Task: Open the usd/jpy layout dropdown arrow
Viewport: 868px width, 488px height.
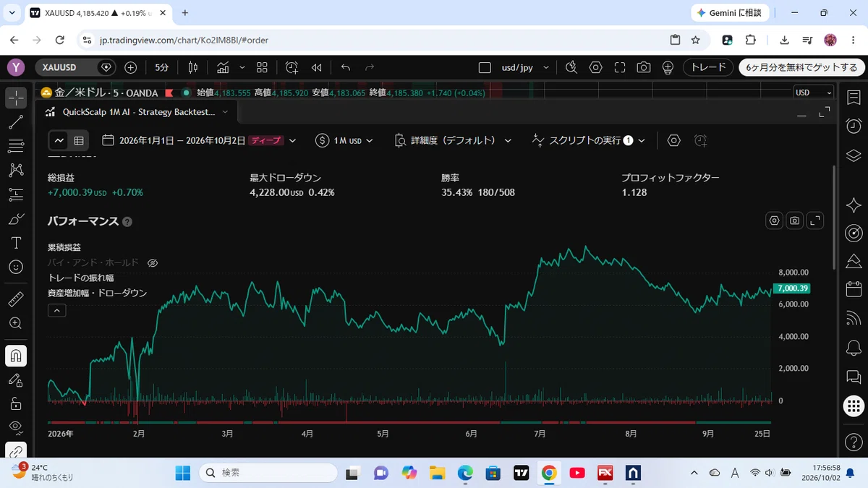Action: pos(546,67)
